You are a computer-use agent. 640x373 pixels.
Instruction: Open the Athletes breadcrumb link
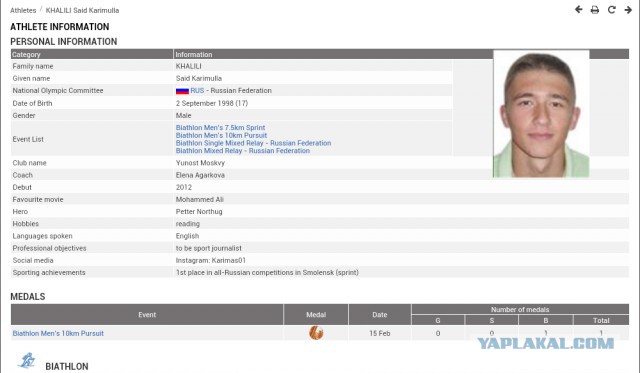tap(23, 10)
